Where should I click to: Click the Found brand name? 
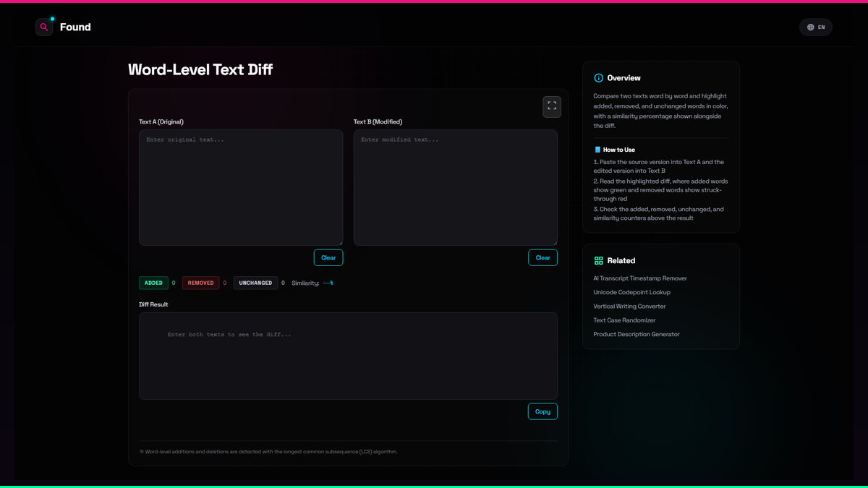click(75, 27)
